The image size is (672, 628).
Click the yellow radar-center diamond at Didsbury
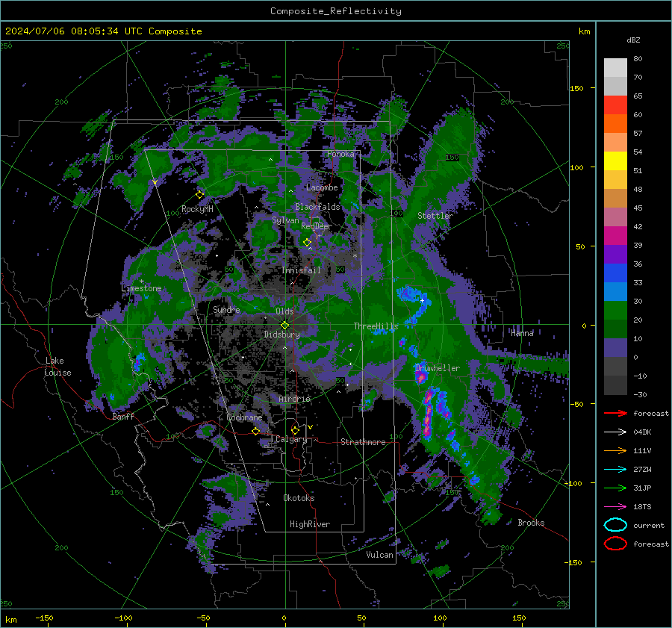pos(284,326)
